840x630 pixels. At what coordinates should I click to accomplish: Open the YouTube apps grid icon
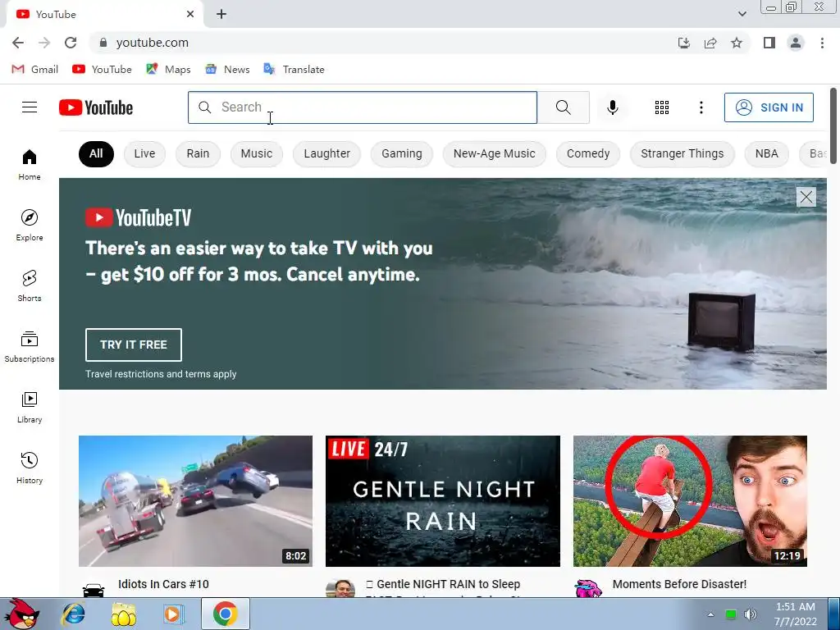point(662,107)
